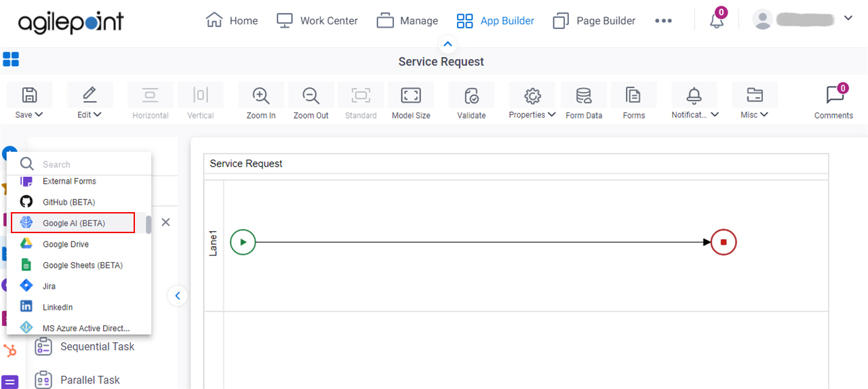Go to Work Center

(x=317, y=20)
